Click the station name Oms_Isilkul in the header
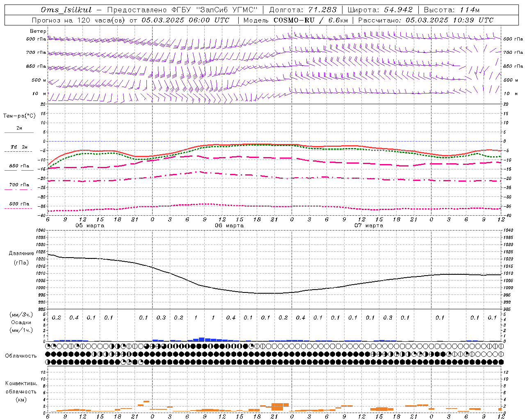The height and width of the screenshot is (420, 525). (x=66, y=10)
